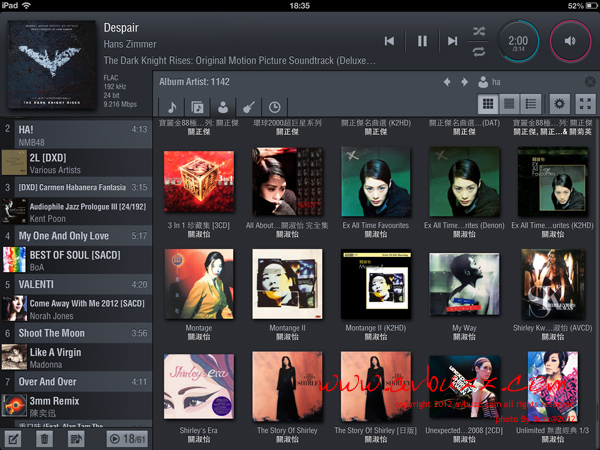600x450 pixels.
Task: Delete playlist items with trash icon
Action: [44, 438]
